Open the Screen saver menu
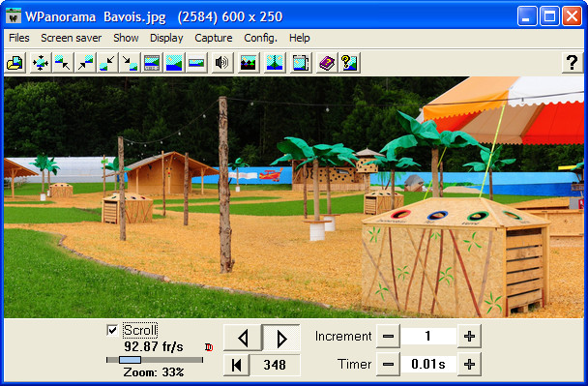 [x=72, y=38]
